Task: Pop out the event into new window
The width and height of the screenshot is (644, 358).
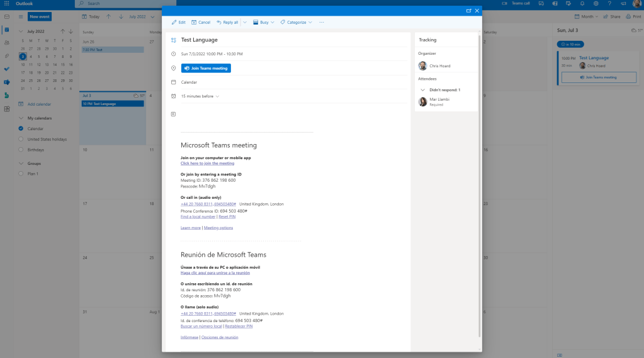Action: click(468, 11)
